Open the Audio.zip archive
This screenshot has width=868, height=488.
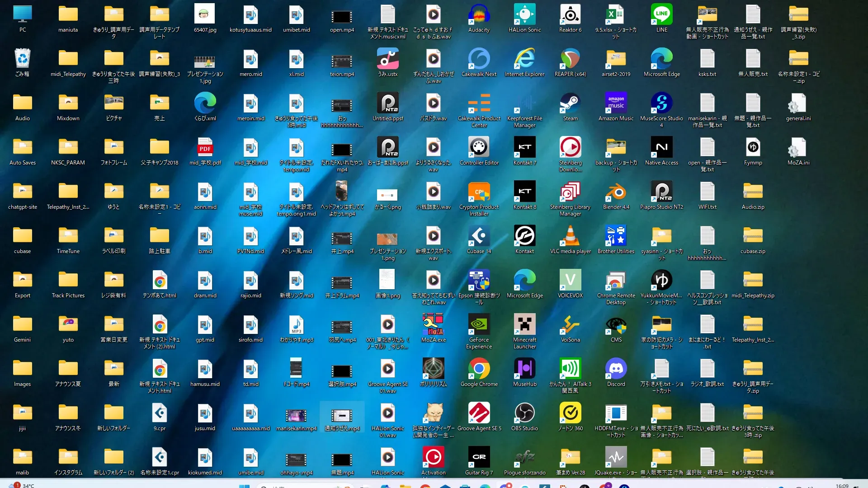(x=753, y=192)
